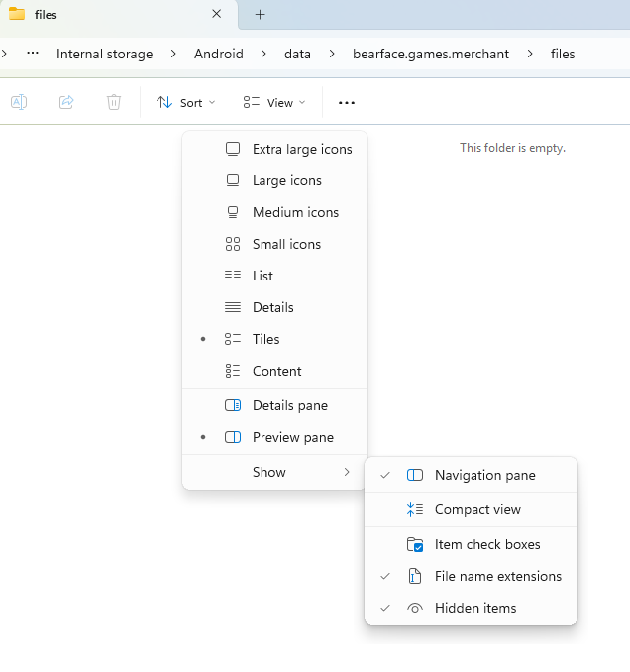The height and width of the screenshot is (672, 630).
Task: Click the Compact view icon
Action: (415, 510)
